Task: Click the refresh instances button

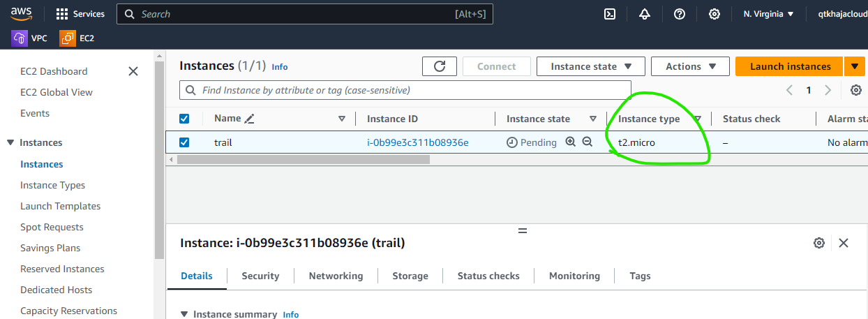Action: point(440,66)
